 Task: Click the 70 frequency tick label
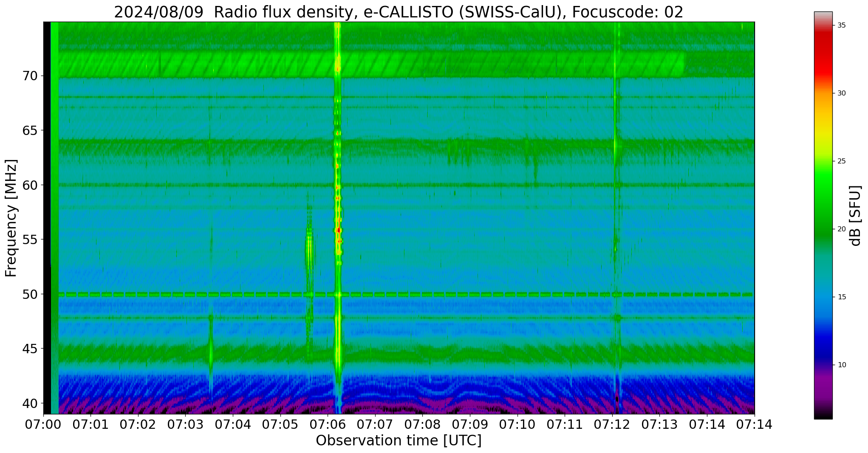pos(30,76)
